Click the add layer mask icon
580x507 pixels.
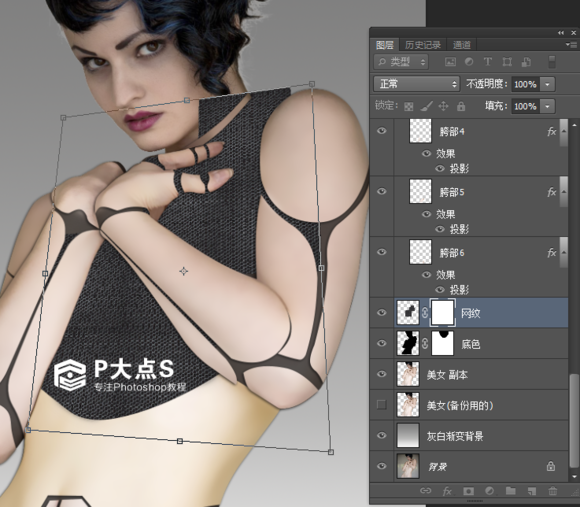[469, 491]
